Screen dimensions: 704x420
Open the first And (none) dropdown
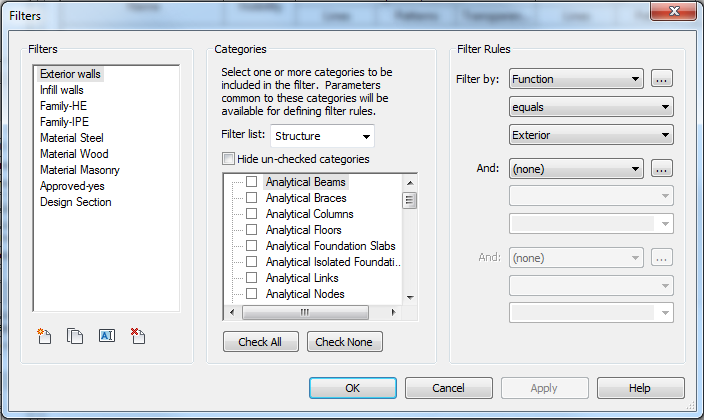576,169
